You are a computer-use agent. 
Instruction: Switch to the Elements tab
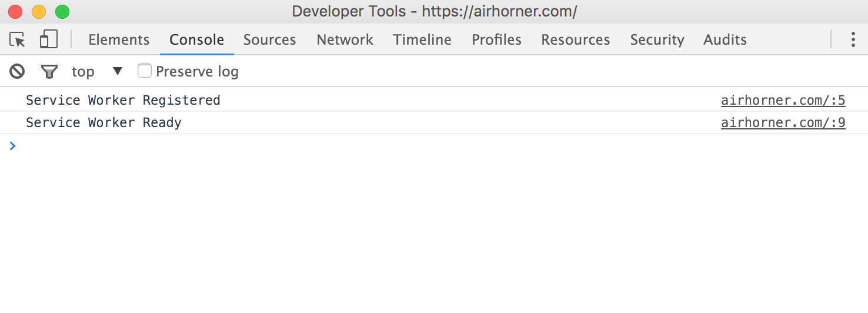click(x=119, y=40)
